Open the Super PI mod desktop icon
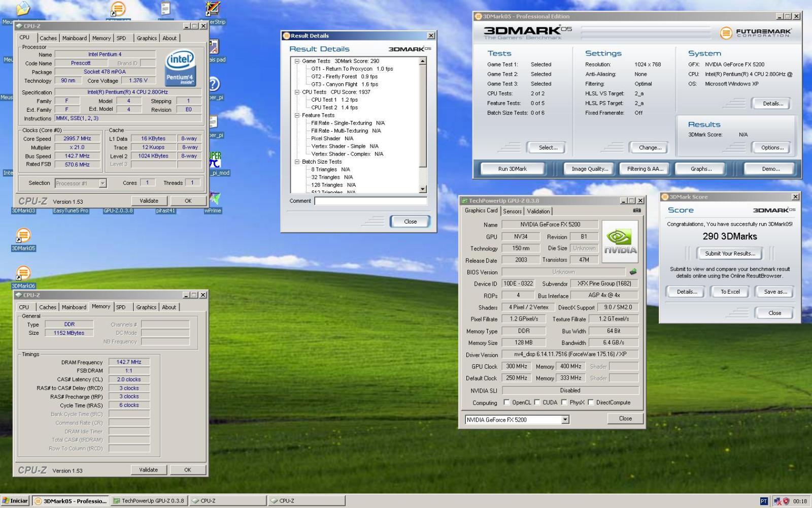Image resolution: width=812 pixels, height=508 pixels. [215, 160]
